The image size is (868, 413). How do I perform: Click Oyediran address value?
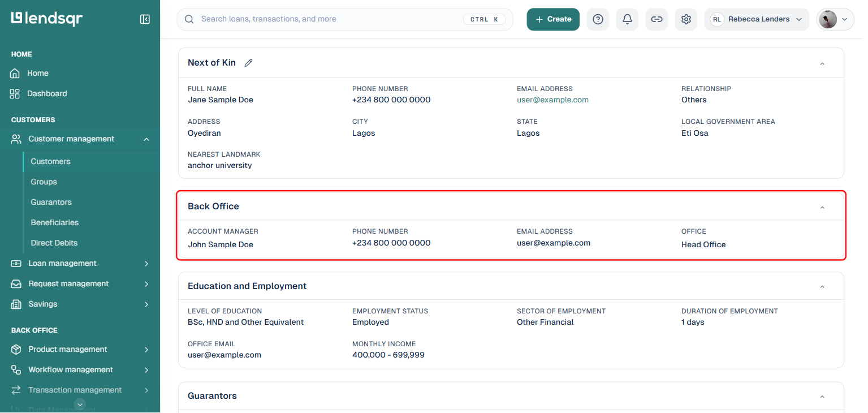(204, 134)
